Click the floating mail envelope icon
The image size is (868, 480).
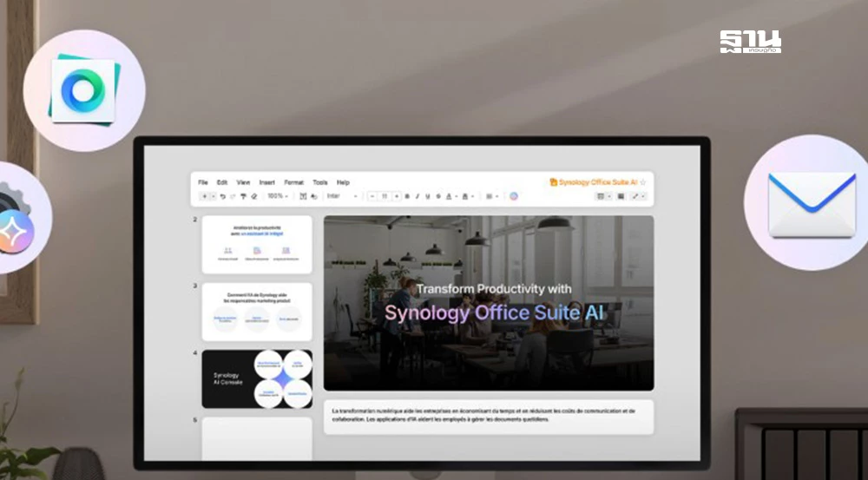point(812,204)
